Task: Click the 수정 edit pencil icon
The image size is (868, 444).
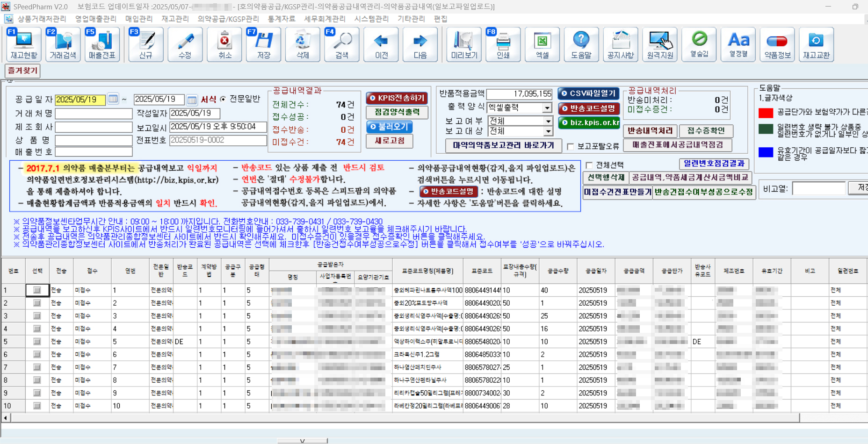Action: click(x=185, y=44)
